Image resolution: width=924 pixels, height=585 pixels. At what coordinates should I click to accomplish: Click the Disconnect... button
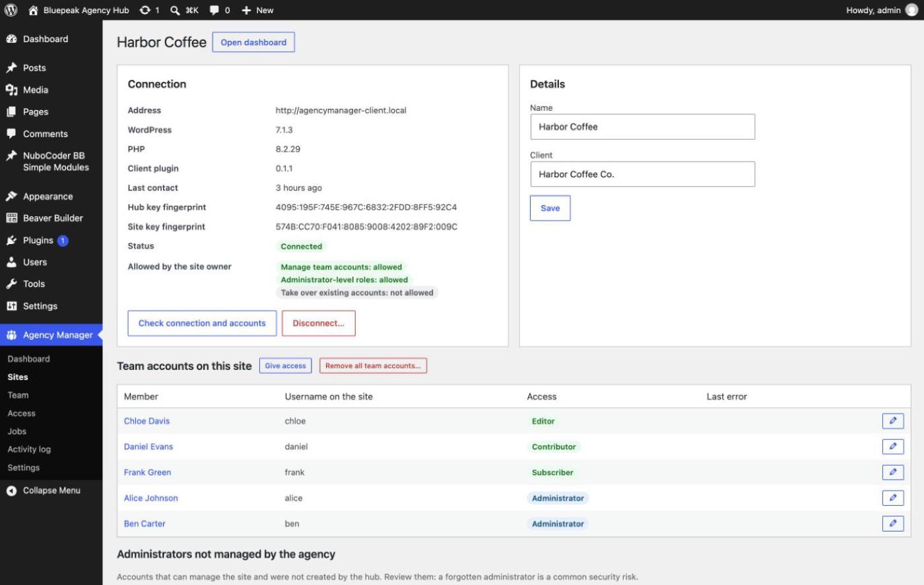[x=319, y=323]
